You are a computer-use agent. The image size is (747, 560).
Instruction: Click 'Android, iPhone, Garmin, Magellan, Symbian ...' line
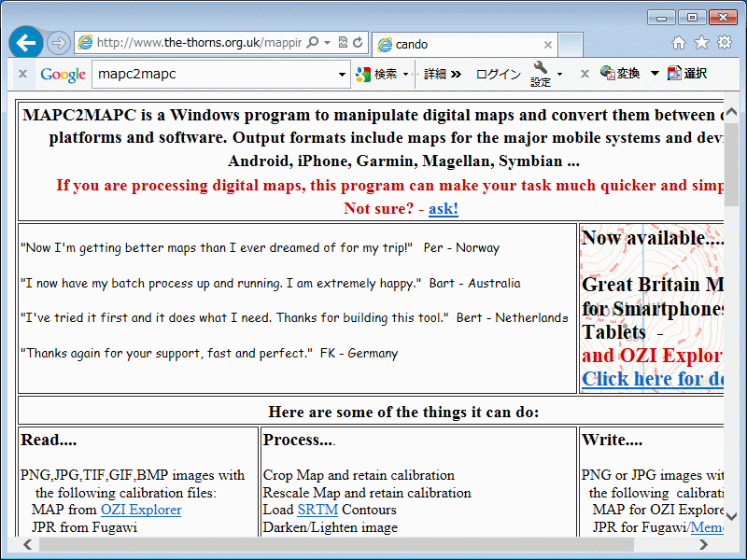(403, 161)
